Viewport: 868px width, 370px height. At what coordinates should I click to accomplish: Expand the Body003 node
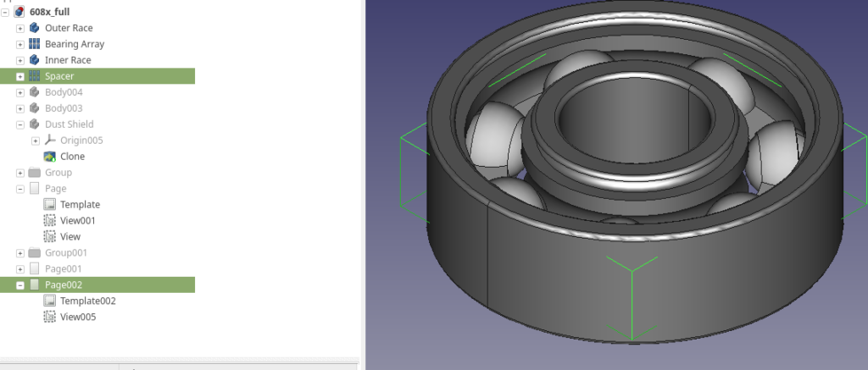[x=20, y=108]
